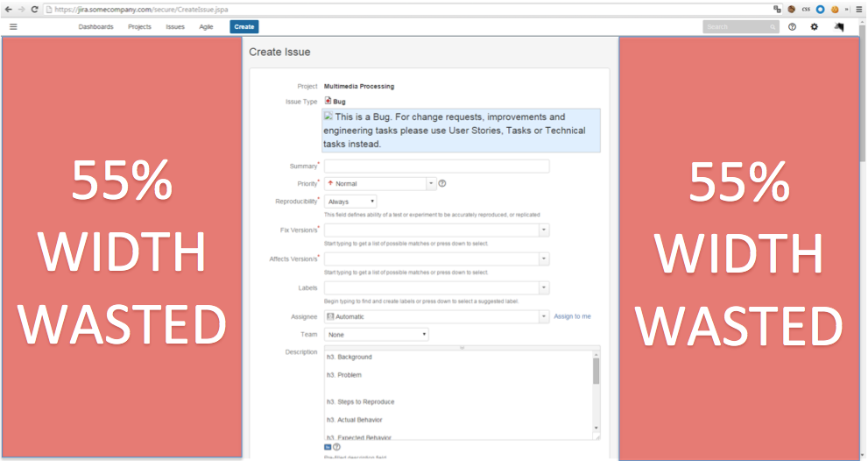Viewport: 868px width, 461px height.
Task: Expand the Fix Version/s dropdown arrow
Action: click(544, 230)
